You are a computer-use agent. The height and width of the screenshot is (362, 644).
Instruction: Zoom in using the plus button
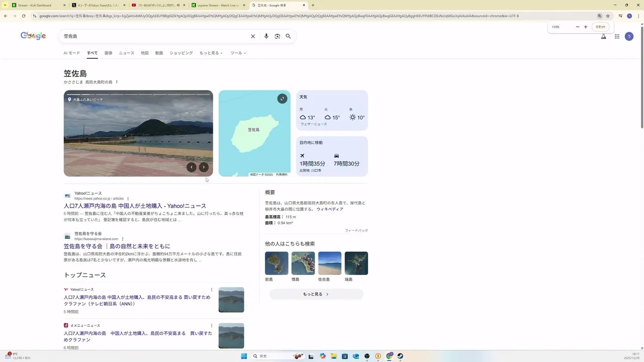[x=586, y=27]
